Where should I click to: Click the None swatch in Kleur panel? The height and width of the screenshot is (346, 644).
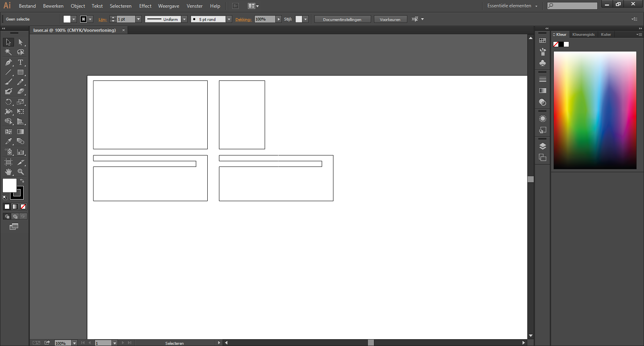(556, 44)
